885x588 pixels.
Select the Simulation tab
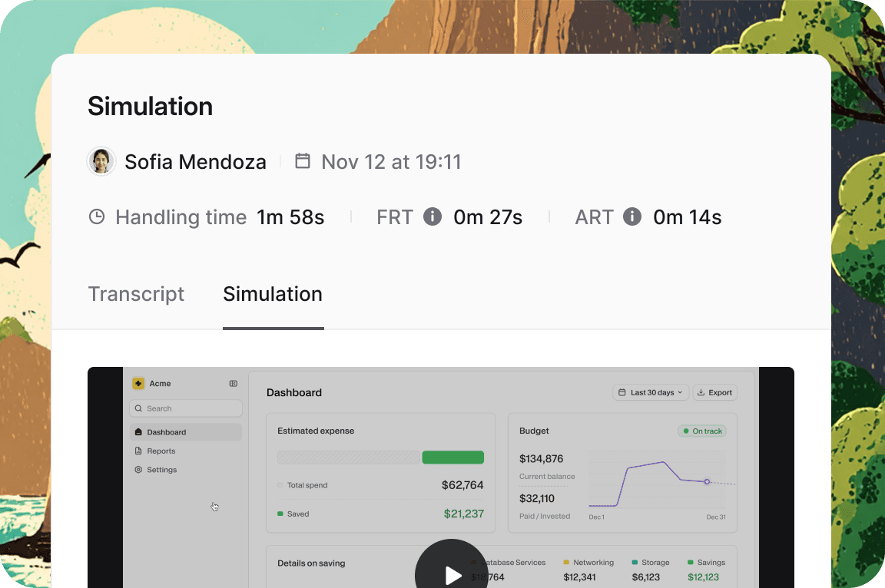coord(273,294)
